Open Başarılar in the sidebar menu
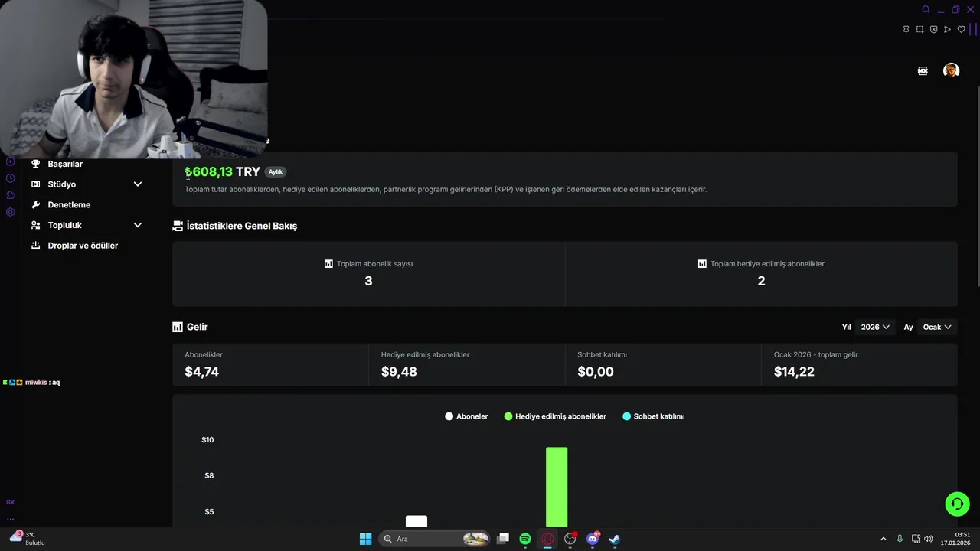This screenshot has width=980, height=551. pos(65,164)
